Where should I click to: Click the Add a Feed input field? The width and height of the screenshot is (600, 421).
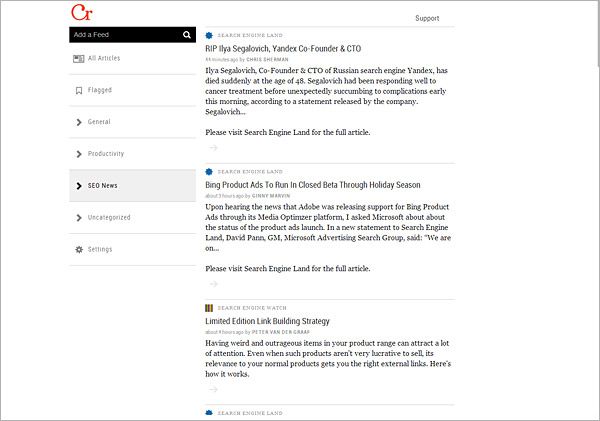(x=122, y=35)
